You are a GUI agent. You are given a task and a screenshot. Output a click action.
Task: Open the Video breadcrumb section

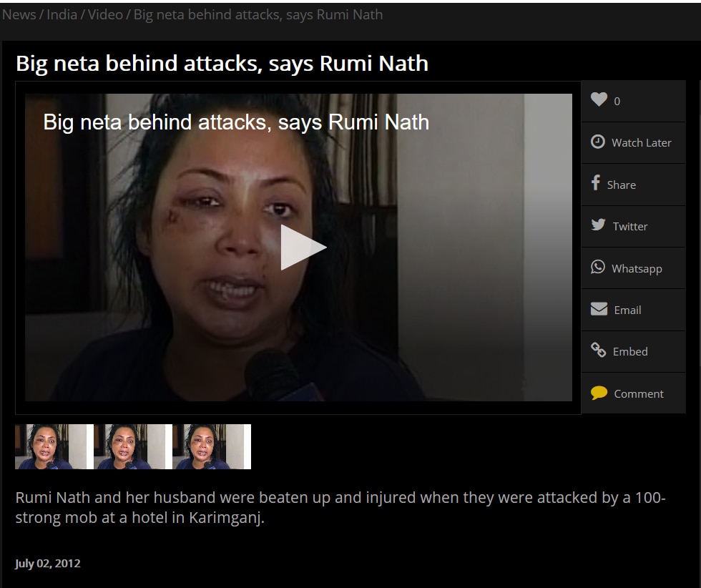tap(105, 14)
